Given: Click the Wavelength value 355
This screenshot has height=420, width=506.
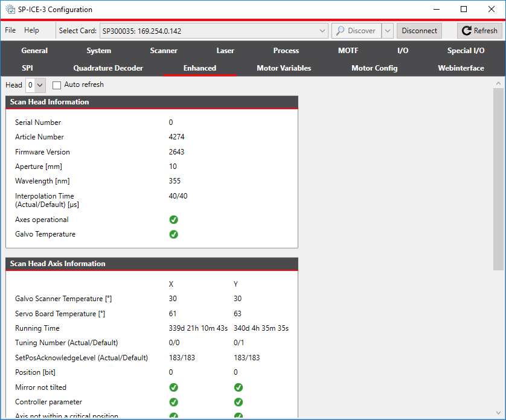Looking at the screenshot, I should point(175,181).
